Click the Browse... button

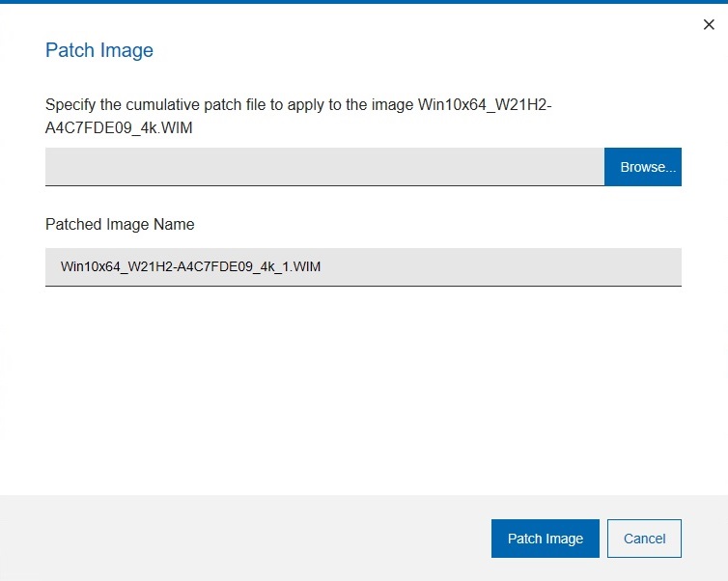coord(643,167)
